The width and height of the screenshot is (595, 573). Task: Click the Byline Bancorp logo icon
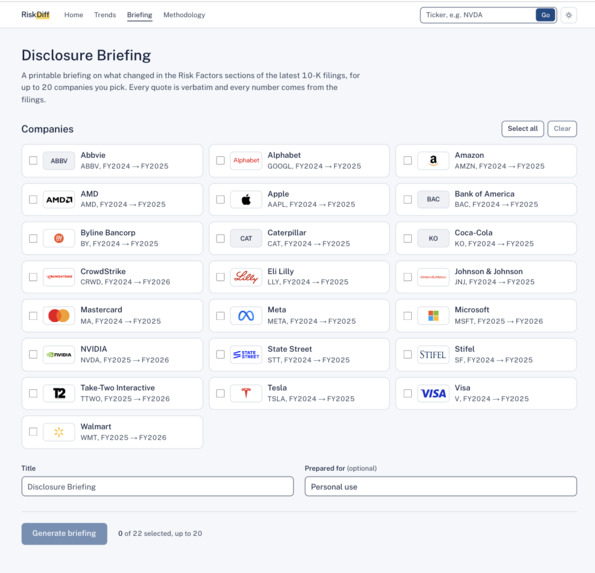(x=59, y=238)
